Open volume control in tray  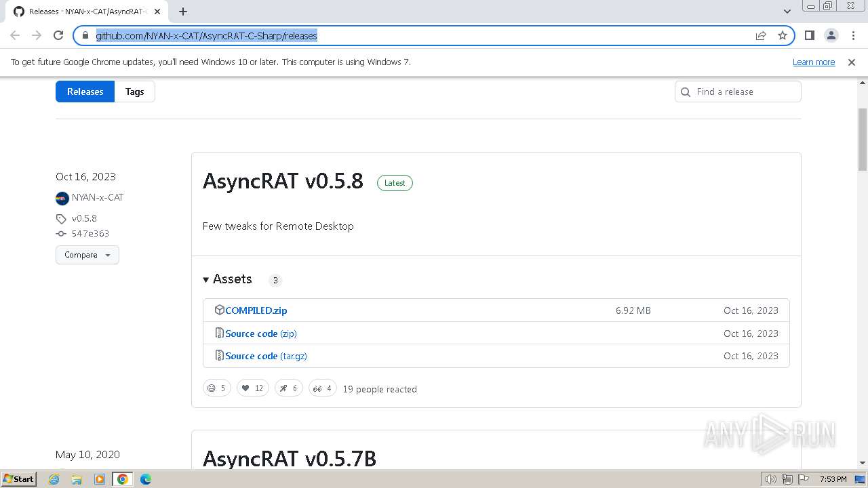[771, 479]
